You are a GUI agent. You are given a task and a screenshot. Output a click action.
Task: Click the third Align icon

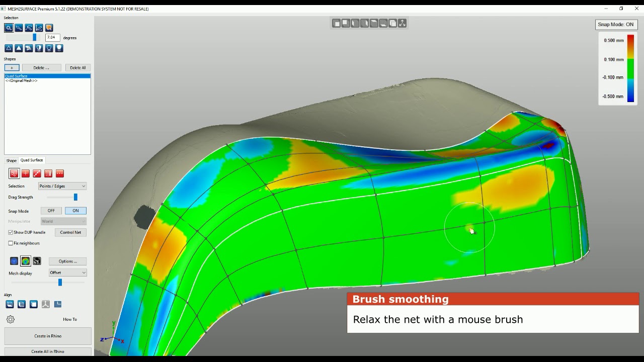[34, 304]
